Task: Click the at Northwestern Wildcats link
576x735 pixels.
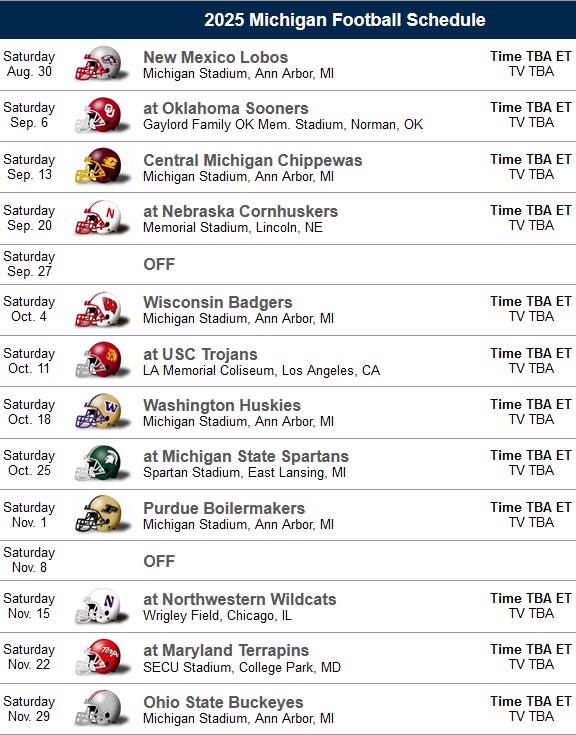Action: pos(240,599)
